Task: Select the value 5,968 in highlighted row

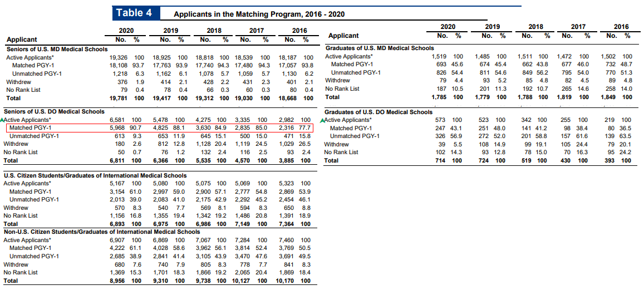Action: coord(117,128)
